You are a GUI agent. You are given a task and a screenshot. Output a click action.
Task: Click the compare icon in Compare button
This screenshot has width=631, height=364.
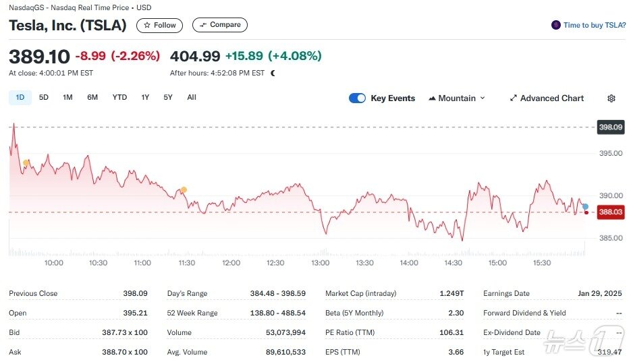(202, 25)
